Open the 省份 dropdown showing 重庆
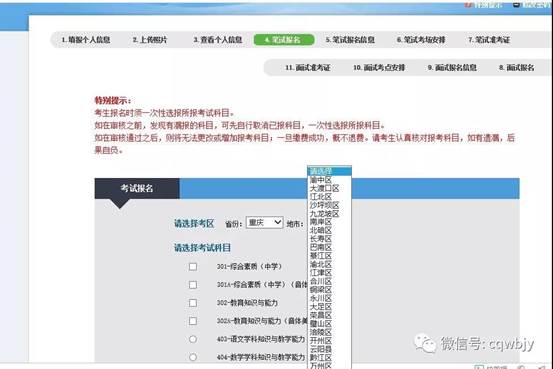Image resolution: width=553 pixels, height=369 pixels. [x=265, y=223]
